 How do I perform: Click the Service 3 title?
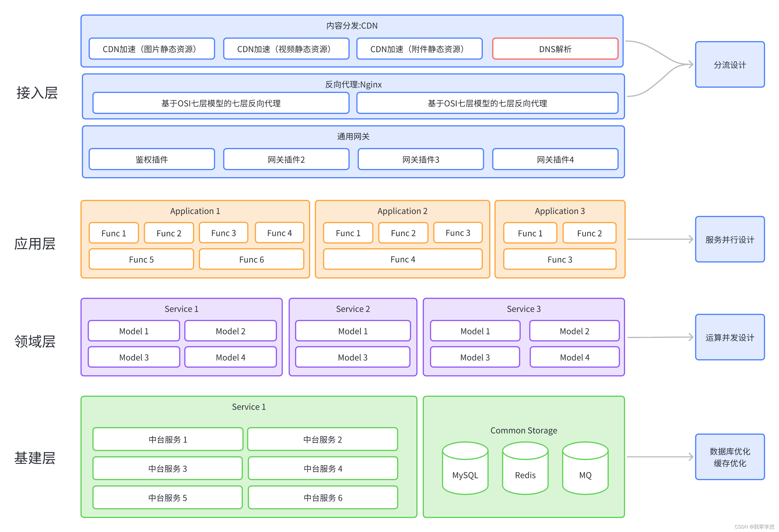pyautogui.click(x=524, y=309)
